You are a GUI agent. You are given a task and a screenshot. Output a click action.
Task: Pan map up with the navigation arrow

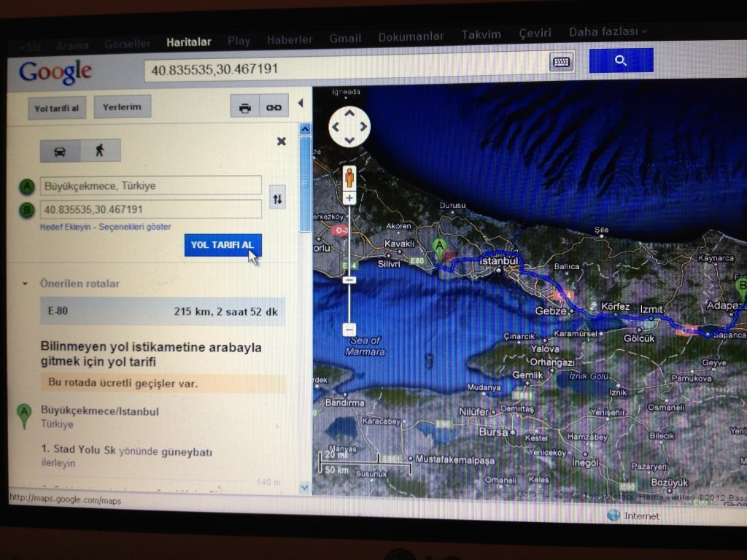tap(349, 113)
